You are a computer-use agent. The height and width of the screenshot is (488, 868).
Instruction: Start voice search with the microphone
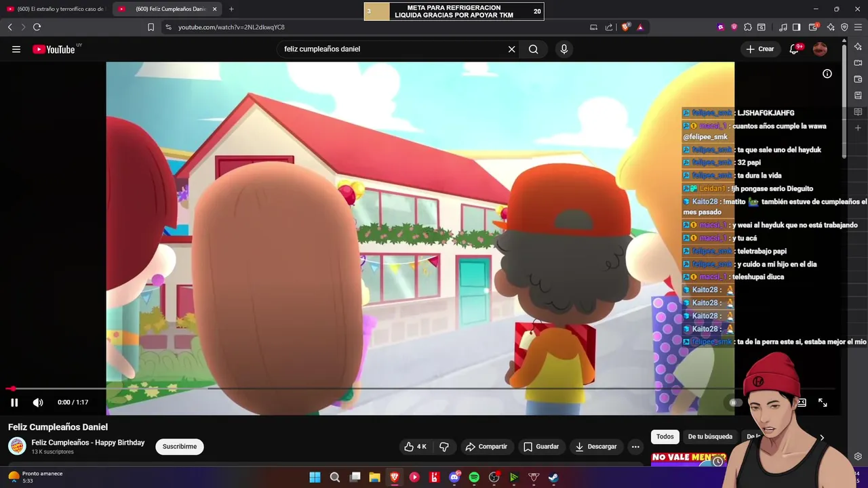[564, 49]
